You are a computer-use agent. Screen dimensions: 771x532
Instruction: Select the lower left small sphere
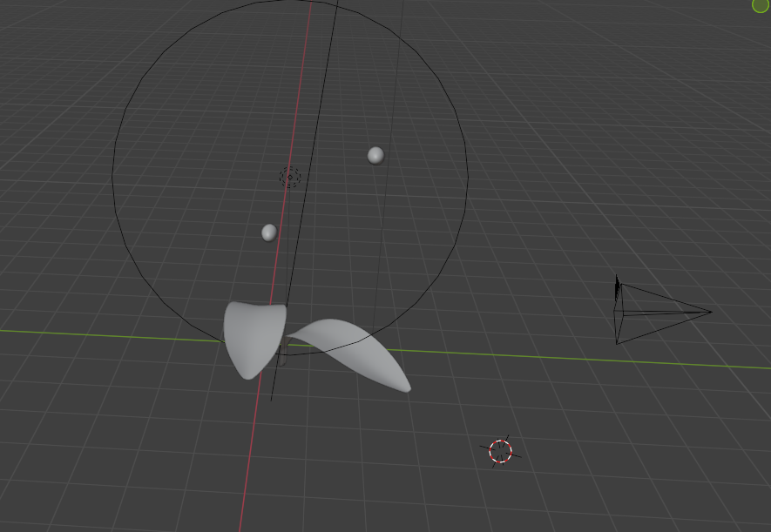click(269, 232)
